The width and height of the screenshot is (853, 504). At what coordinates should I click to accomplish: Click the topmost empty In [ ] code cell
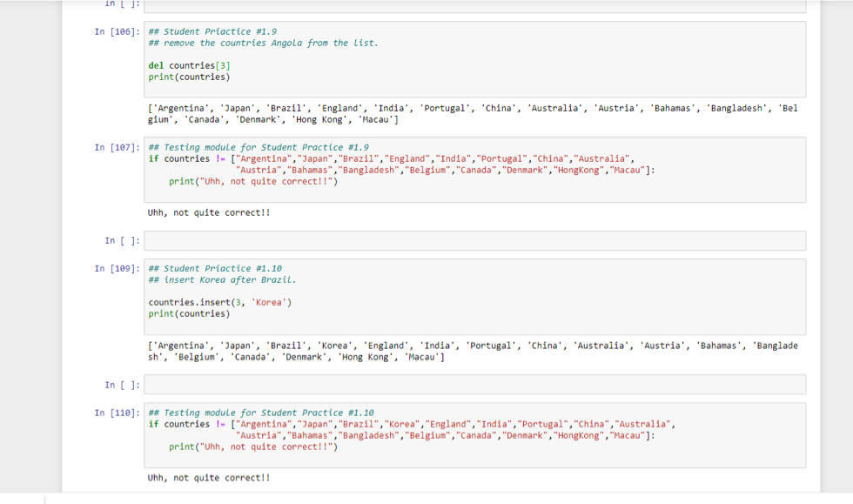coord(474,6)
